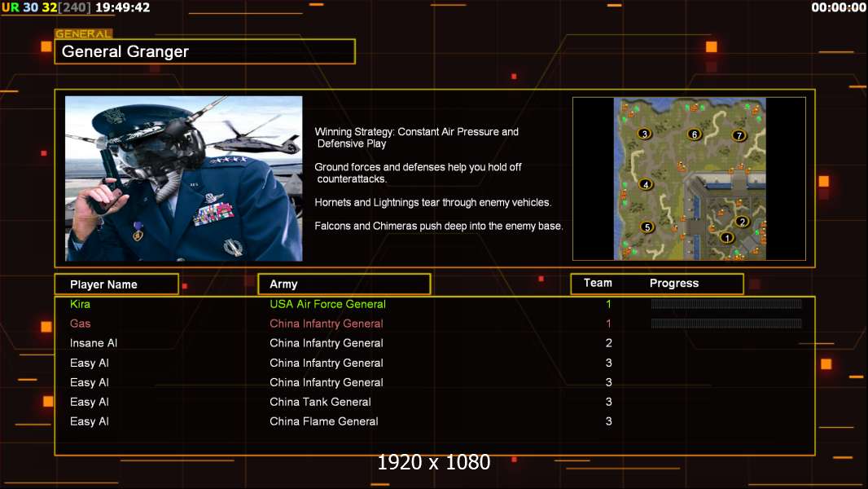This screenshot has width=868, height=489.
Task: Click the Player Name column header
Action: click(x=116, y=284)
